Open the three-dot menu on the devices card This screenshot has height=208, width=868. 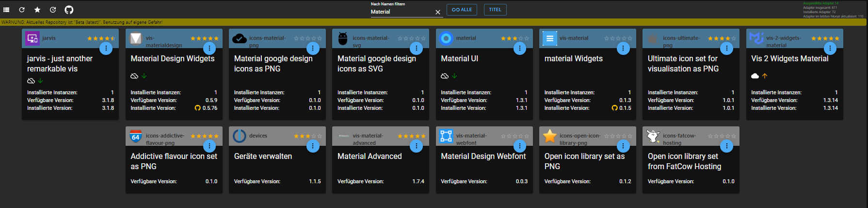[x=313, y=146]
